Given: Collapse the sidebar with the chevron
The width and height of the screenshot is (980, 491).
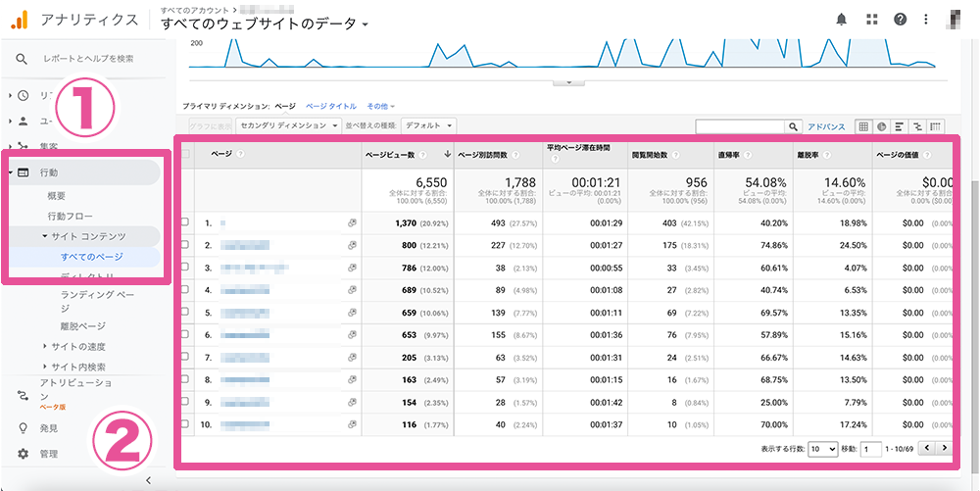Looking at the screenshot, I should pyautogui.click(x=148, y=480).
